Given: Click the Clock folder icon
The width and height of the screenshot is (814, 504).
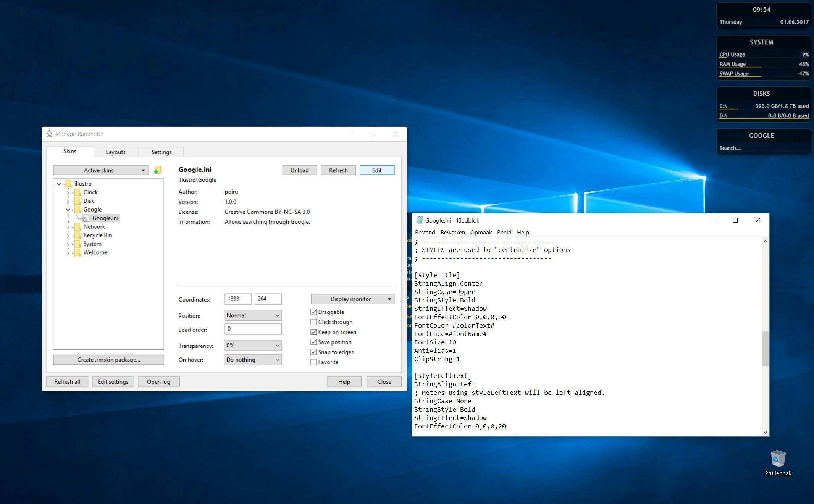Looking at the screenshot, I should [x=78, y=192].
